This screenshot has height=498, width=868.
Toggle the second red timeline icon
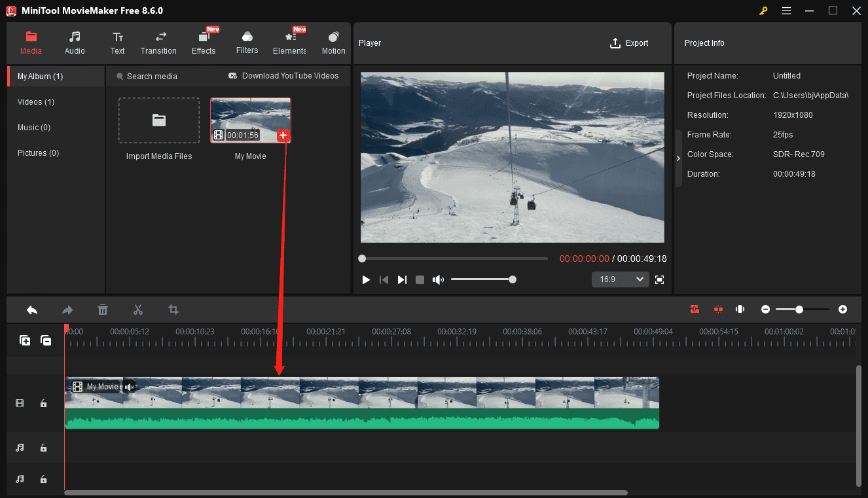(717, 310)
